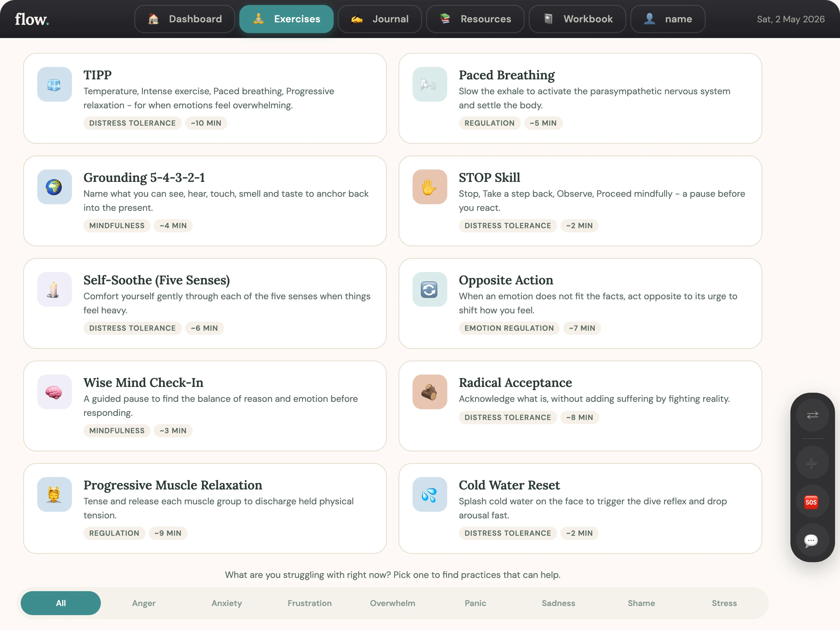Filter practices by Anger
This screenshot has height=630, width=840.
point(144,603)
